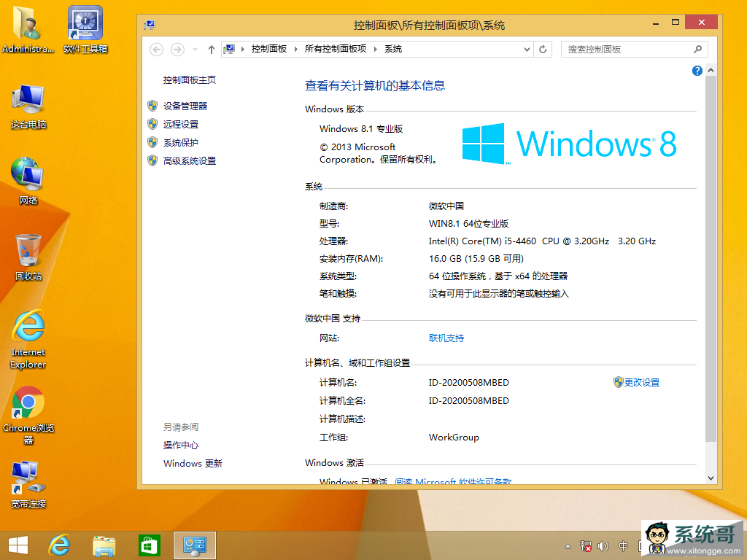Select the 控制面板 breadcrumb

click(269, 49)
